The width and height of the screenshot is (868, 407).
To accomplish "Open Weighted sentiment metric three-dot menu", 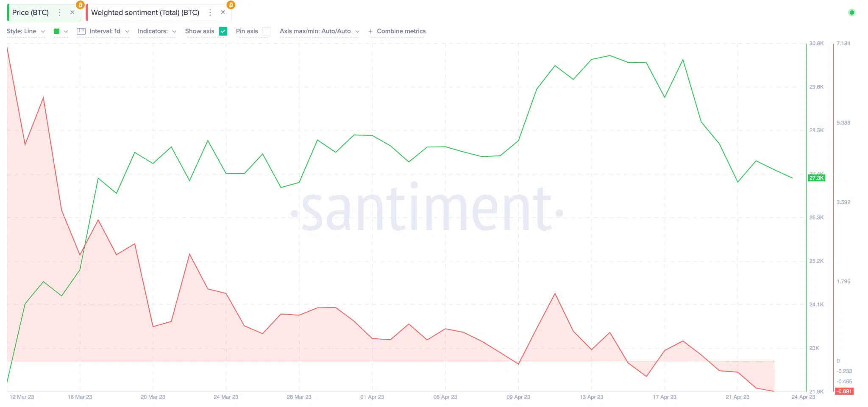I will pyautogui.click(x=210, y=13).
